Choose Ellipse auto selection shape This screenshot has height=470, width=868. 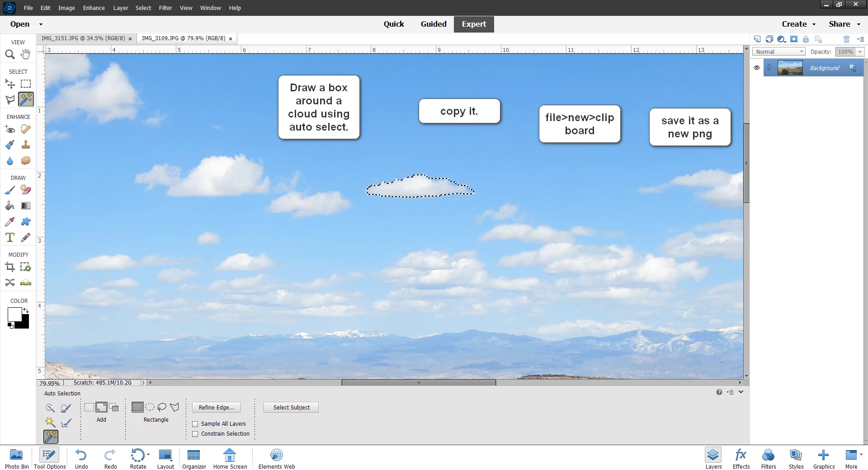coord(150,407)
